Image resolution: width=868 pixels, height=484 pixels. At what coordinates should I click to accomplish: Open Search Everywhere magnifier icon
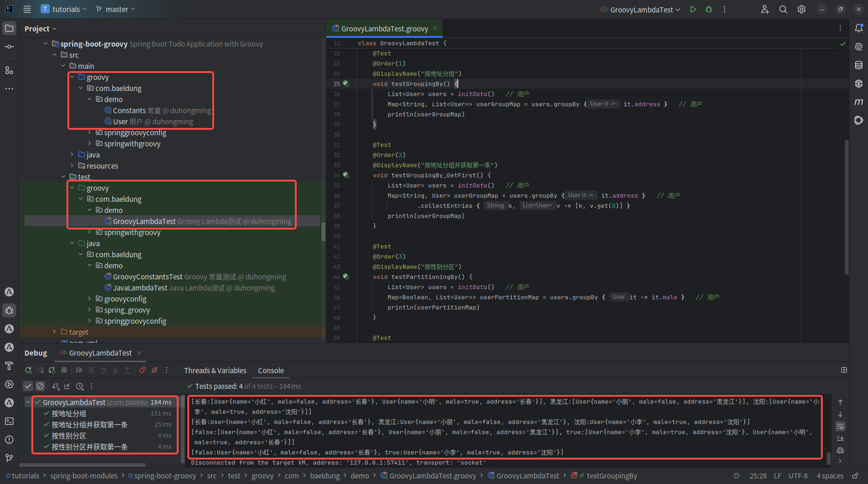[783, 9]
